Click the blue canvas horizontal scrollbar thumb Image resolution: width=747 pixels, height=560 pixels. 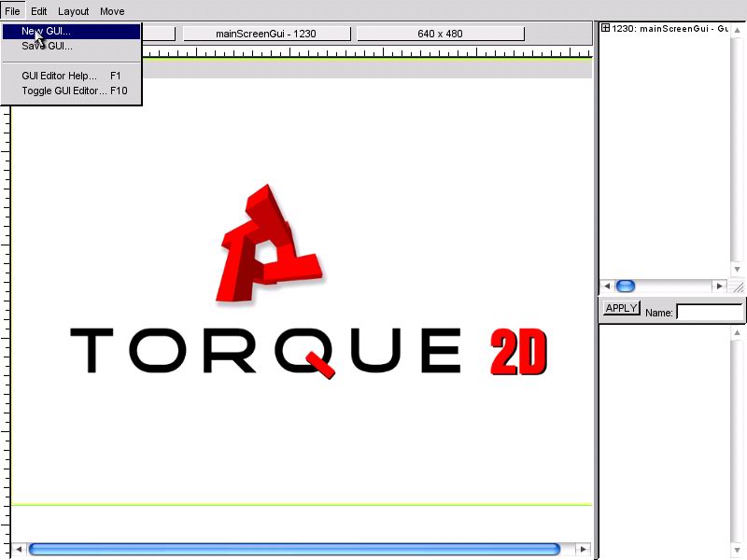[294, 549]
